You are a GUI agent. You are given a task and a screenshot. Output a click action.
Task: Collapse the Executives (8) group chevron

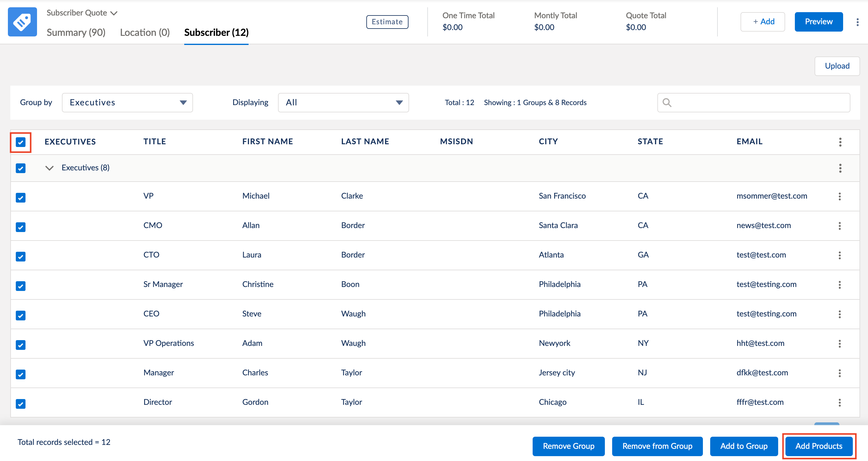[x=49, y=168]
